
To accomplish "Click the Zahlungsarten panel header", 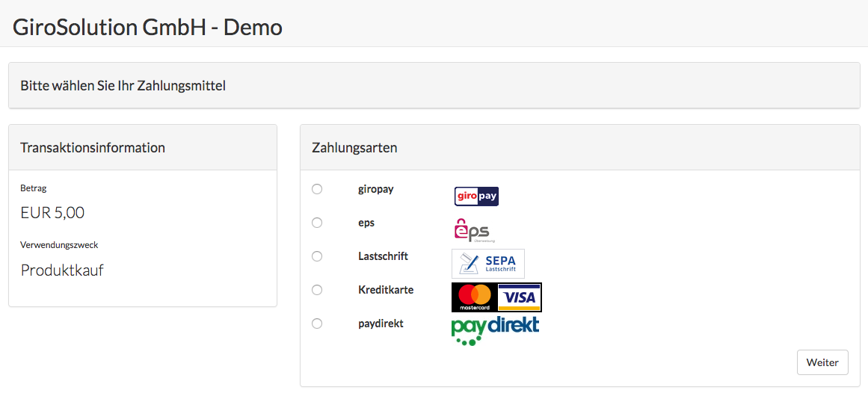I will tap(579, 148).
